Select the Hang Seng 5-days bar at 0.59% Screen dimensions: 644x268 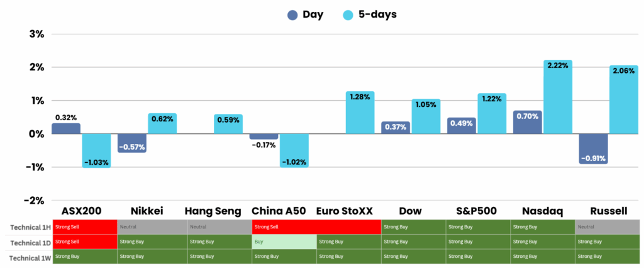pos(228,124)
